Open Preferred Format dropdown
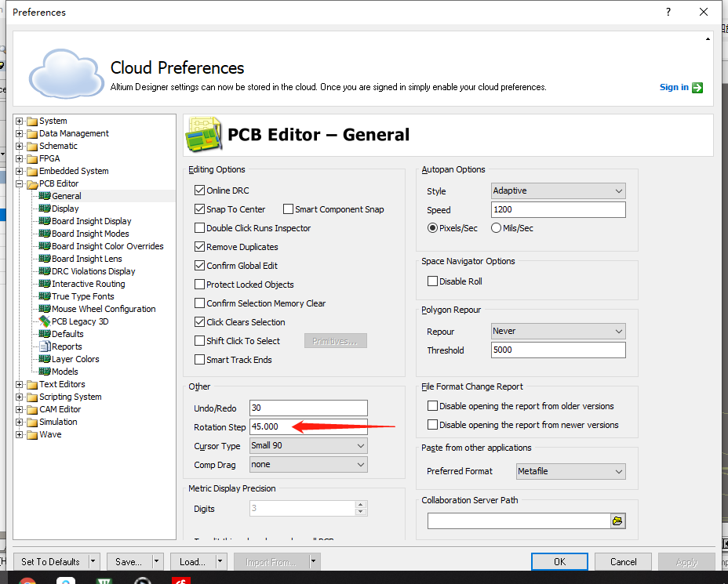 click(x=570, y=471)
